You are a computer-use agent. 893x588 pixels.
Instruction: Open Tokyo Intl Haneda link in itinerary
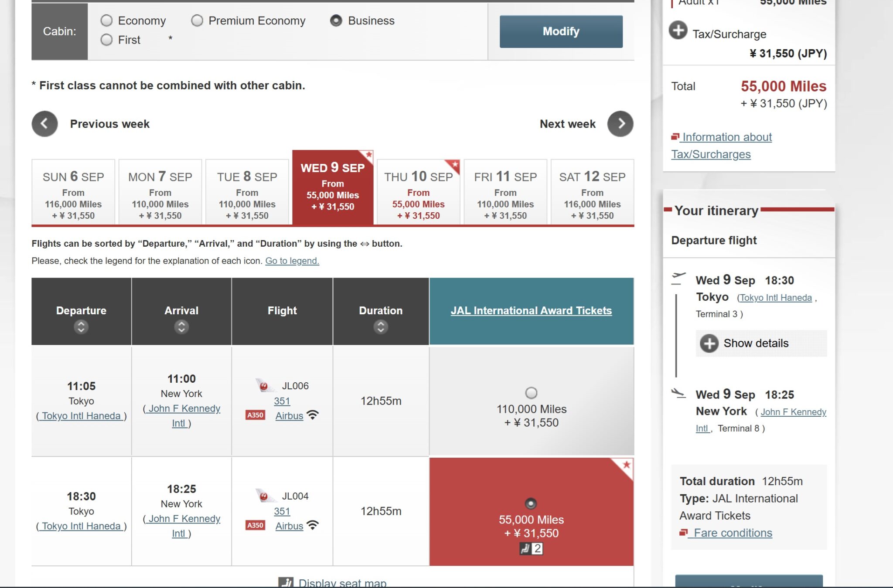(x=776, y=298)
